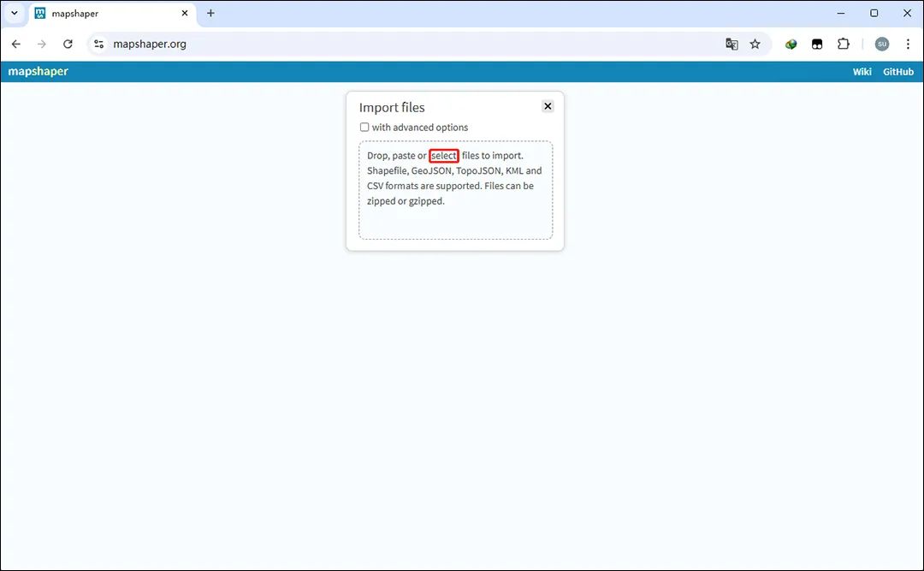Viewport: 924px width, 571px height.
Task: Select the mapshaper browser tab
Action: pos(112,14)
